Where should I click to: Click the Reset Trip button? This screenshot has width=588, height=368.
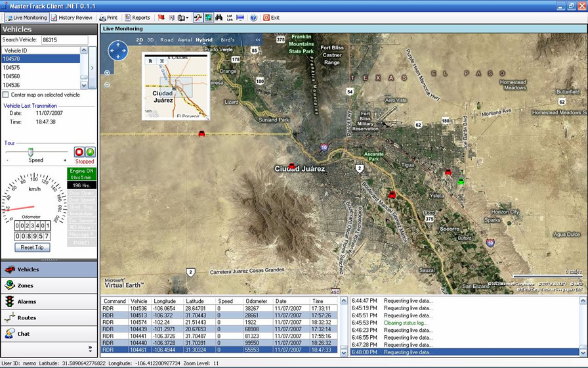click(32, 248)
